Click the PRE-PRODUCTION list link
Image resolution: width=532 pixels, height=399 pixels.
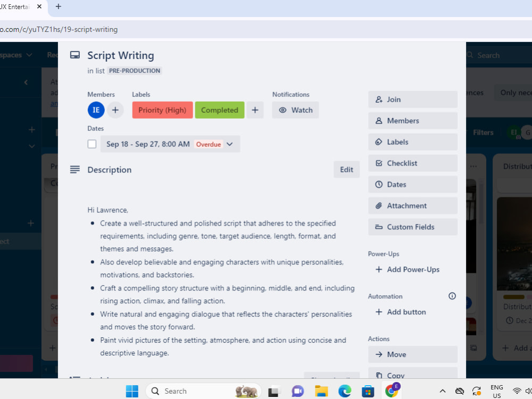coord(135,71)
